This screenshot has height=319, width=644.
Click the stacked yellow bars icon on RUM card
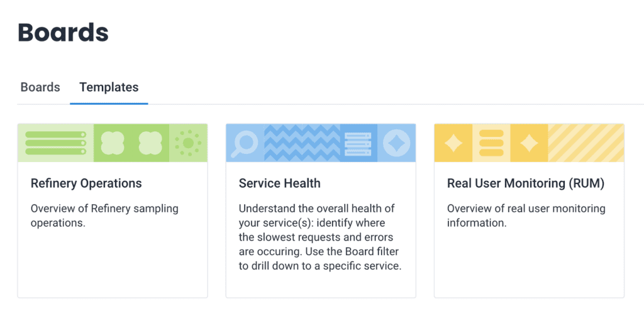tap(491, 143)
